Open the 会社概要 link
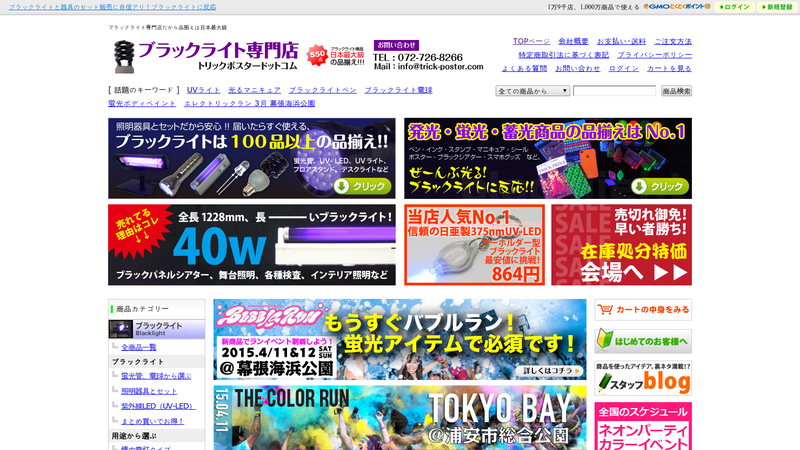Screen dimensions: 800x450 (x=573, y=41)
